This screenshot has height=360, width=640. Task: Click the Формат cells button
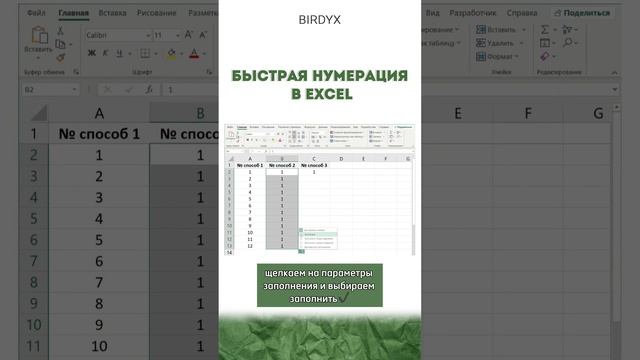498,56
